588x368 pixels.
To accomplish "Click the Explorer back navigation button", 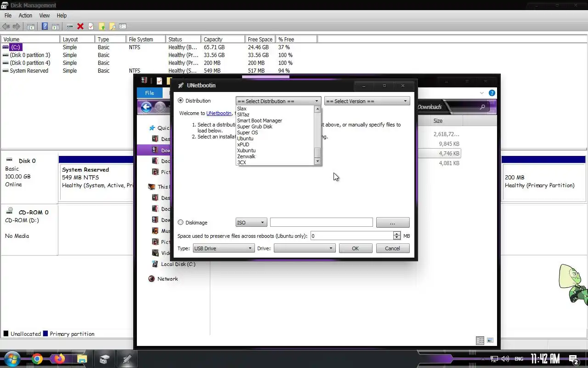I will point(147,107).
